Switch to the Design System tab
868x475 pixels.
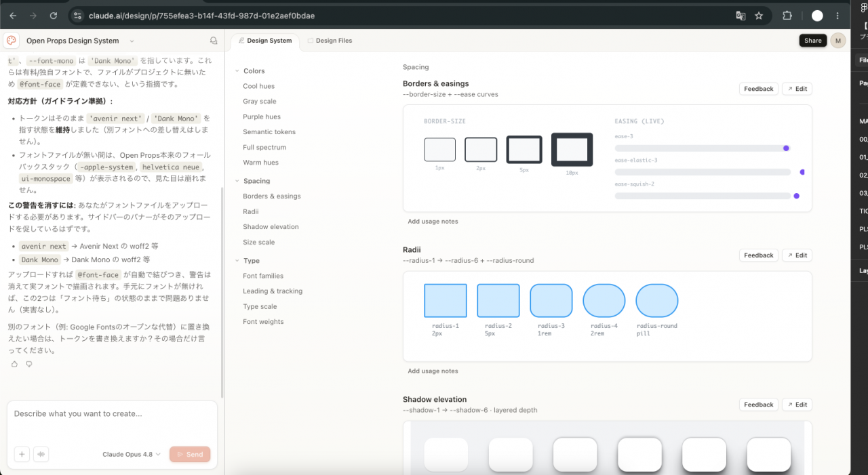(x=265, y=41)
